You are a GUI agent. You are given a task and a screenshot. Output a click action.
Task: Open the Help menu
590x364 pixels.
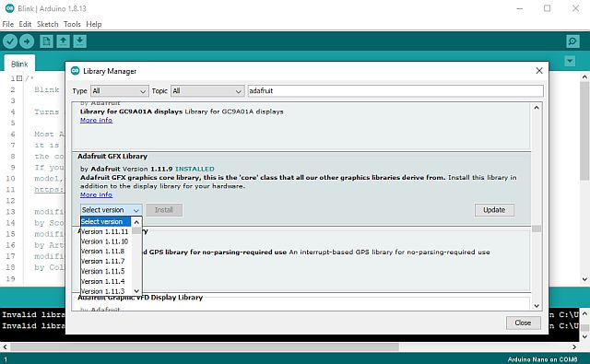pos(94,24)
